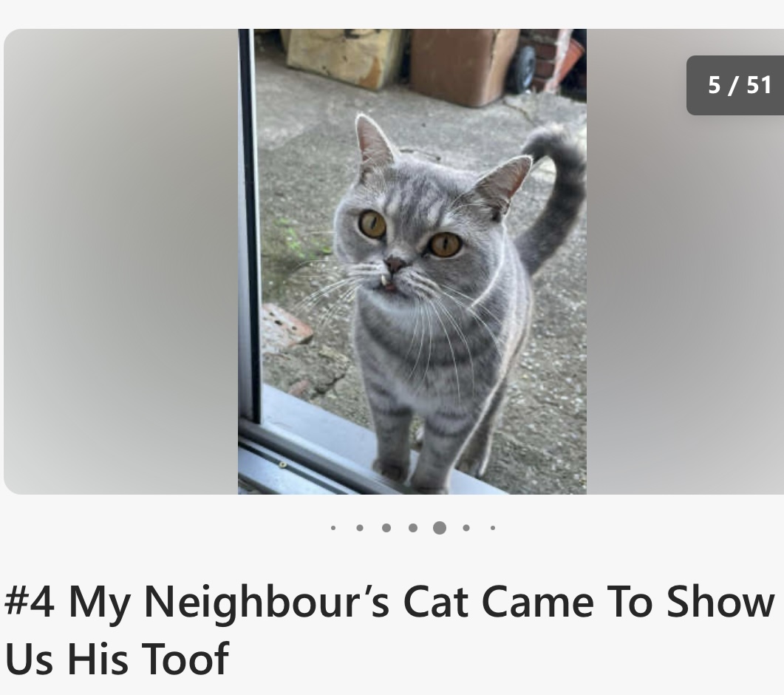Go to the sixth pagination dot
Viewport: 784px width, 695px height.
click(x=466, y=528)
